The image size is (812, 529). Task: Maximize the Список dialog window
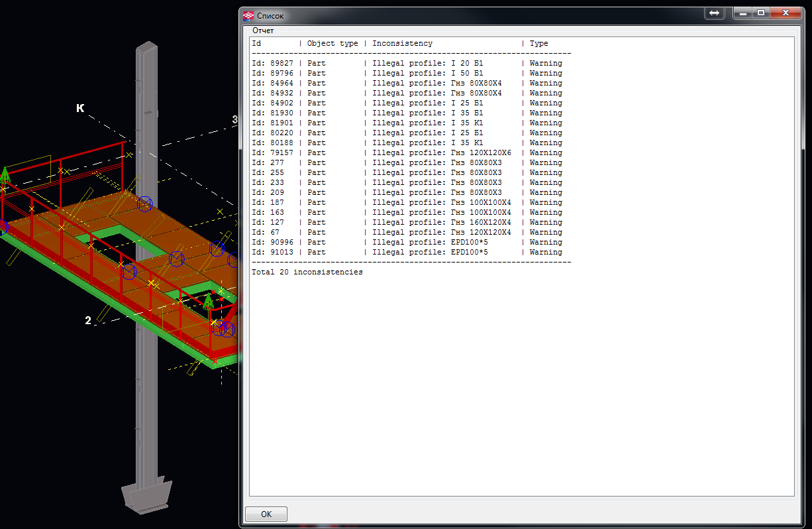tap(761, 13)
